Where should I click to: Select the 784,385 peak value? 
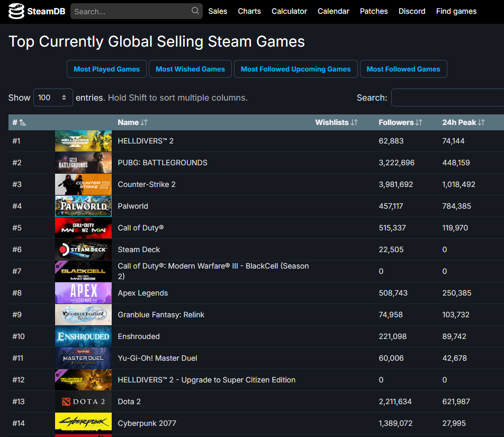pos(456,206)
